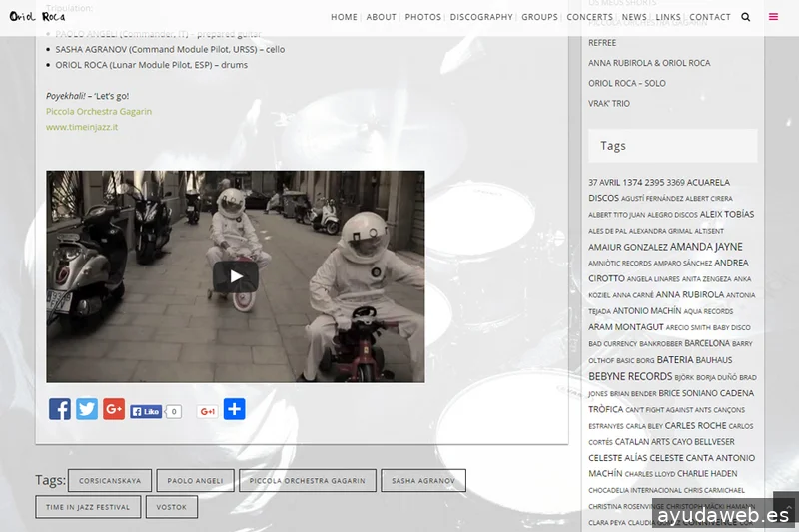
Task: Select the SASHA AGRANOV tag button
Action: 423,480
